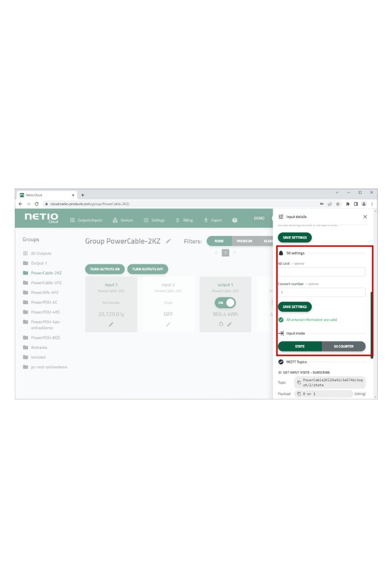Copy the MQTT payload value
The width and height of the screenshot is (392, 588).
(299, 394)
